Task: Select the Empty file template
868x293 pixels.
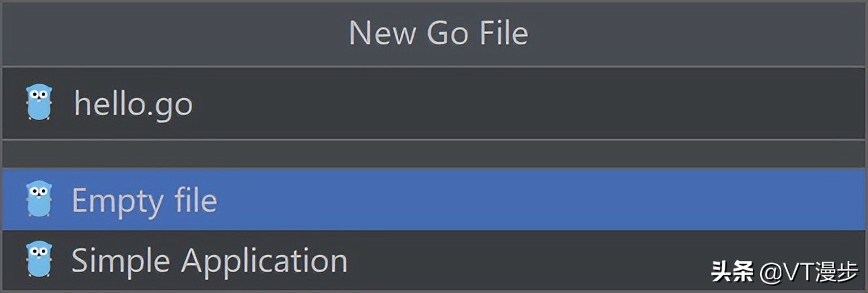Action: [x=144, y=199]
